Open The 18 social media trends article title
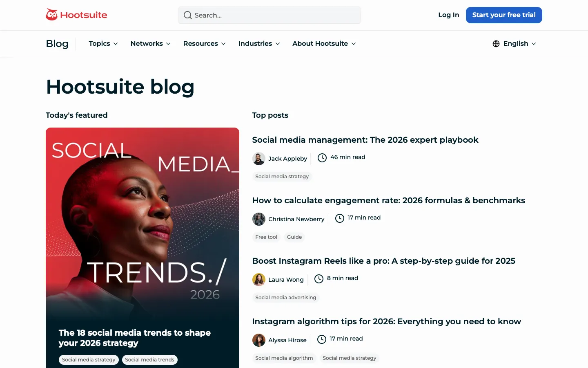 click(135, 338)
